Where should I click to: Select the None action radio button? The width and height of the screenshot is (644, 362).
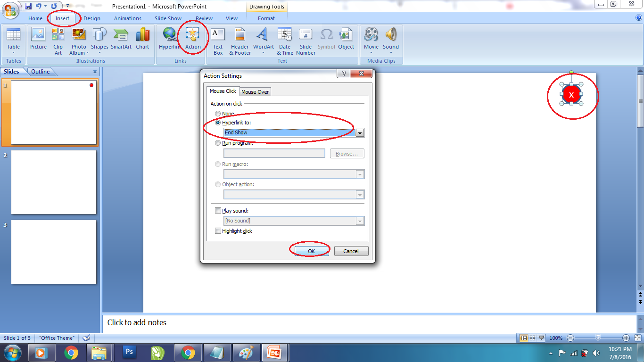pyautogui.click(x=218, y=113)
